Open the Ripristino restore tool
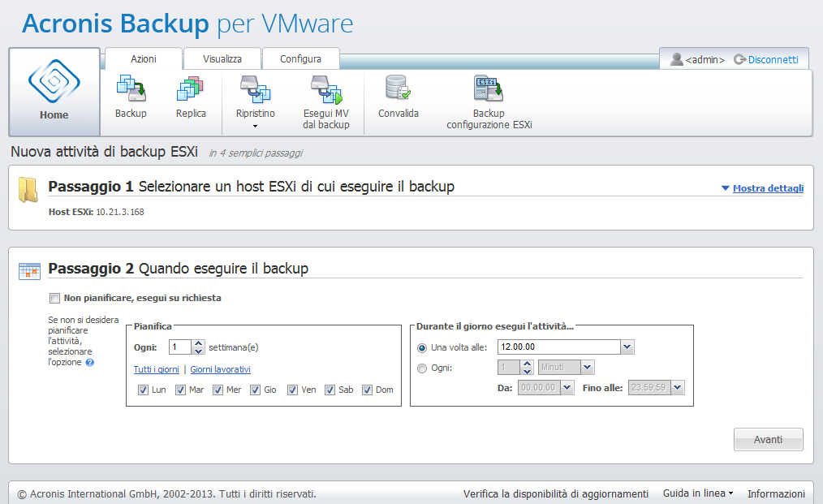The image size is (823, 504). (255, 89)
